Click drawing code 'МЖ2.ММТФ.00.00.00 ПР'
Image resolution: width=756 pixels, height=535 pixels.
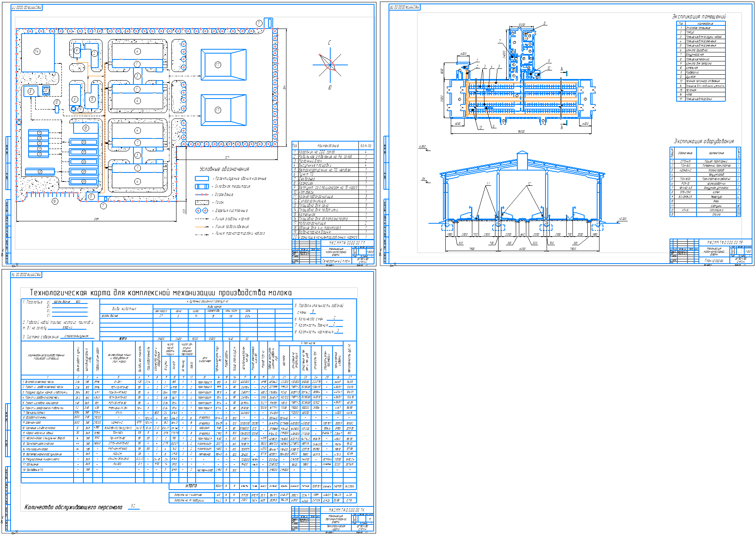tap(725, 242)
